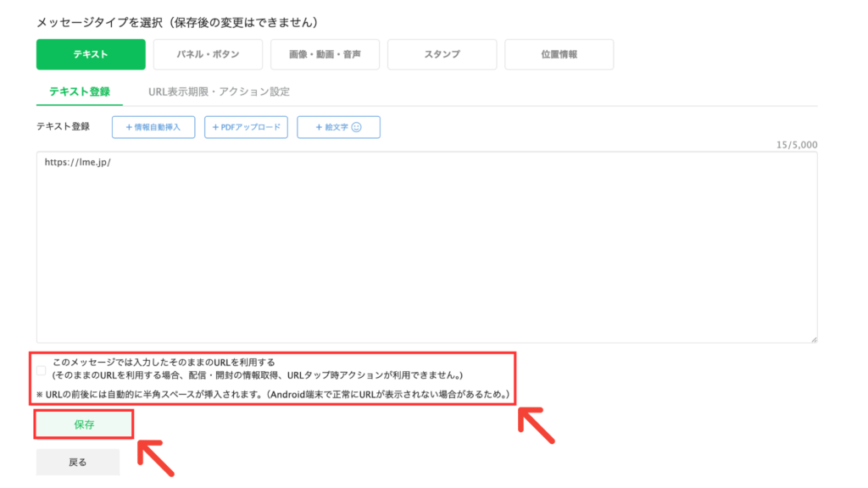868x488 pixels.
Task: Select the スタンプ message type
Action: (442, 54)
